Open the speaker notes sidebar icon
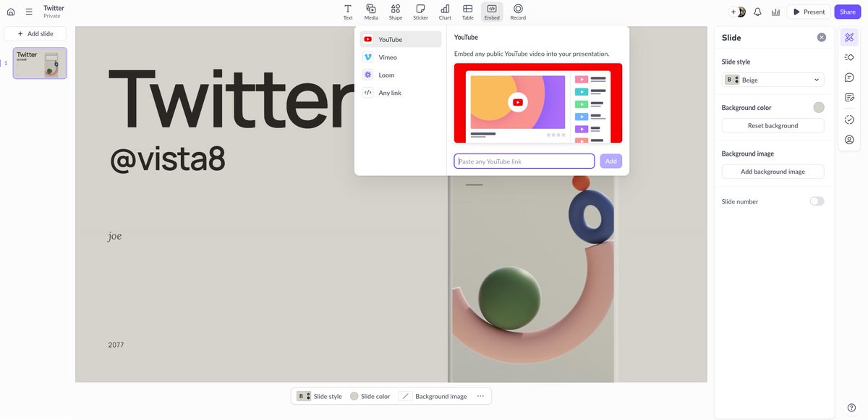Viewport: 868px width, 420px height. click(x=849, y=97)
